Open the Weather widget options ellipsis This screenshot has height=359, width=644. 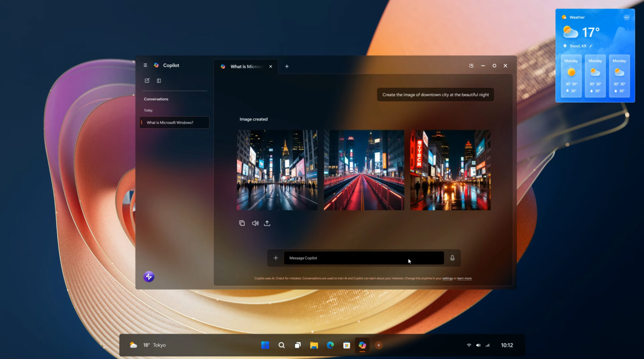tap(626, 18)
